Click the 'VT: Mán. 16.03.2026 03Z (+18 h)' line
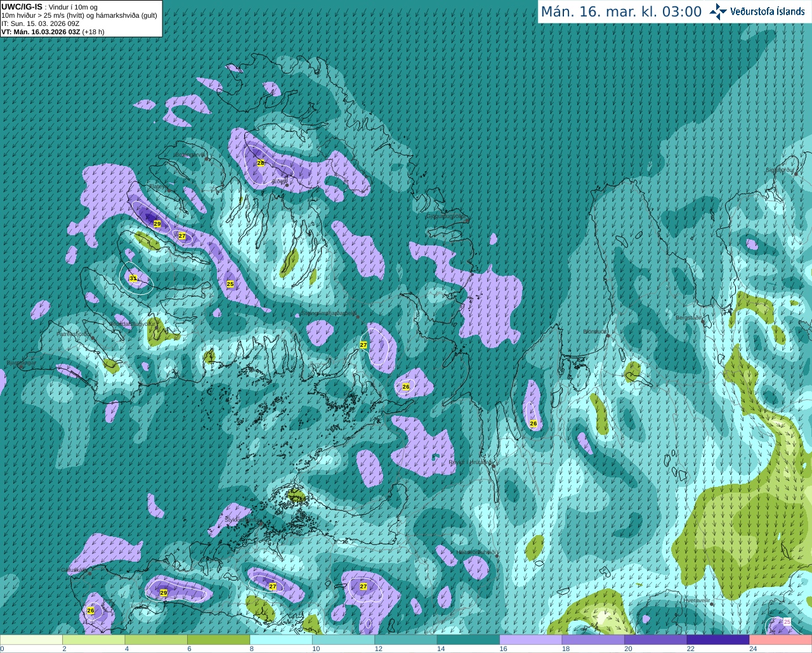This screenshot has height=653, width=812. point(53,32)
